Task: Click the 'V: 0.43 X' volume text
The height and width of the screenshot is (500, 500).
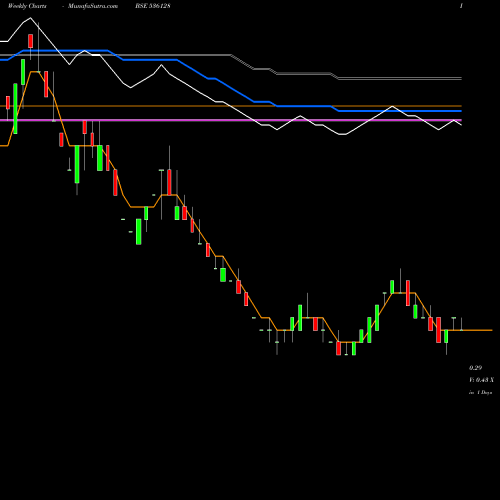Action: tap(481, 380)
